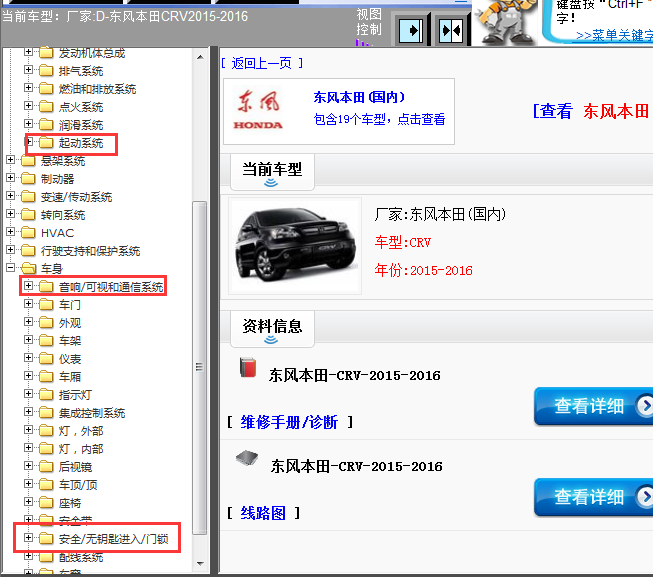Expand the 安全/无钥匙进入/门锁 node
Viewport: 653px width, 577px height.
click(x=28, y=537)
